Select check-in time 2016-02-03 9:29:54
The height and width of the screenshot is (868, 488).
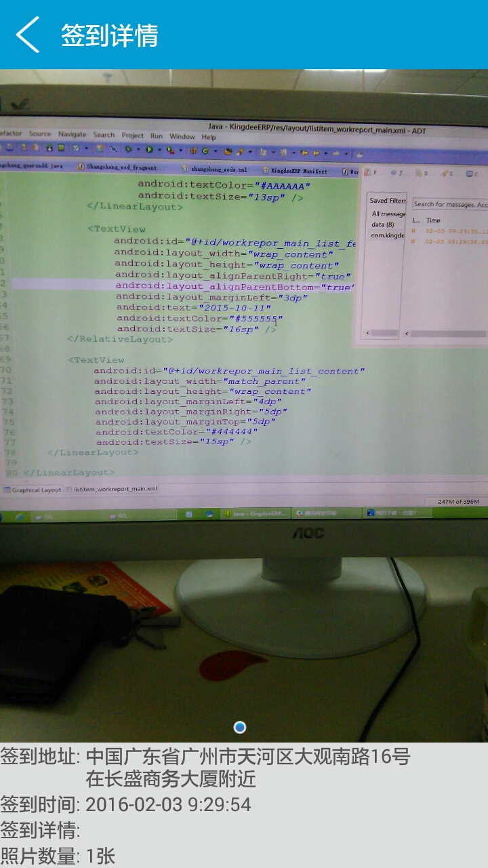[x=168, y=805]
